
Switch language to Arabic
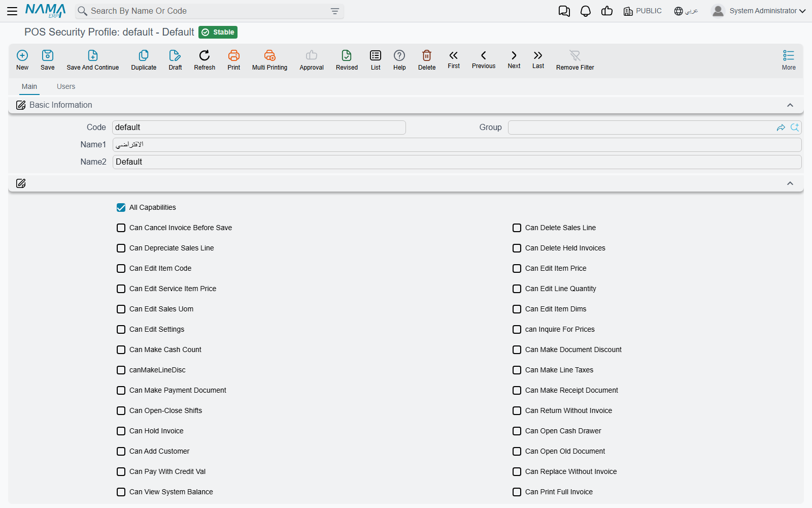click(686, 11)
